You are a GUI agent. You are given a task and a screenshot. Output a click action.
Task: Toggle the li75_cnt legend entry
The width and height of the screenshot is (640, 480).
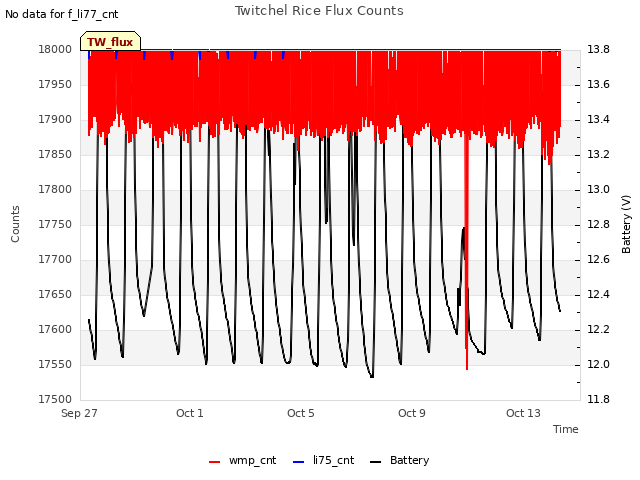[324, 460]
